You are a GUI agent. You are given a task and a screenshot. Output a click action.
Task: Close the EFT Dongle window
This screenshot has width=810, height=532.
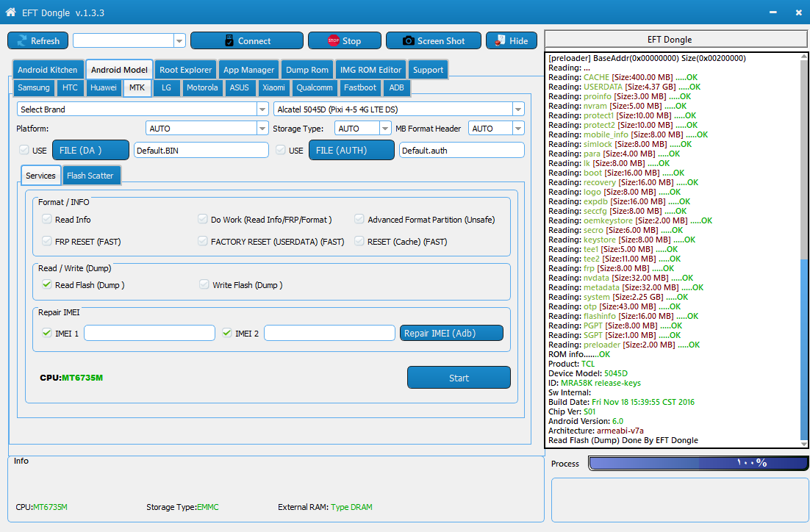(799, 12)
